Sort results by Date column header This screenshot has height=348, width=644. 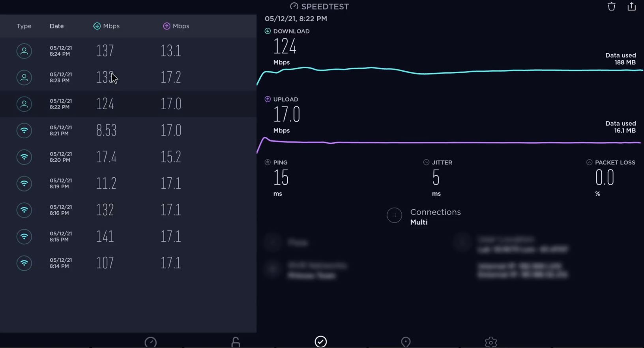click(x=56, y=26)
